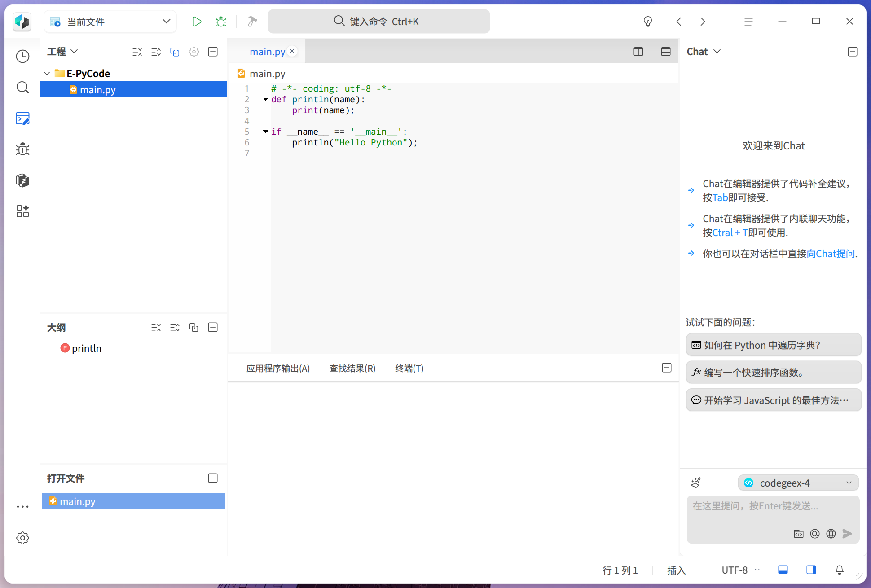Screen dimensions: 871x588
Task: Navigate forward with right arrow
Action: 703,22
